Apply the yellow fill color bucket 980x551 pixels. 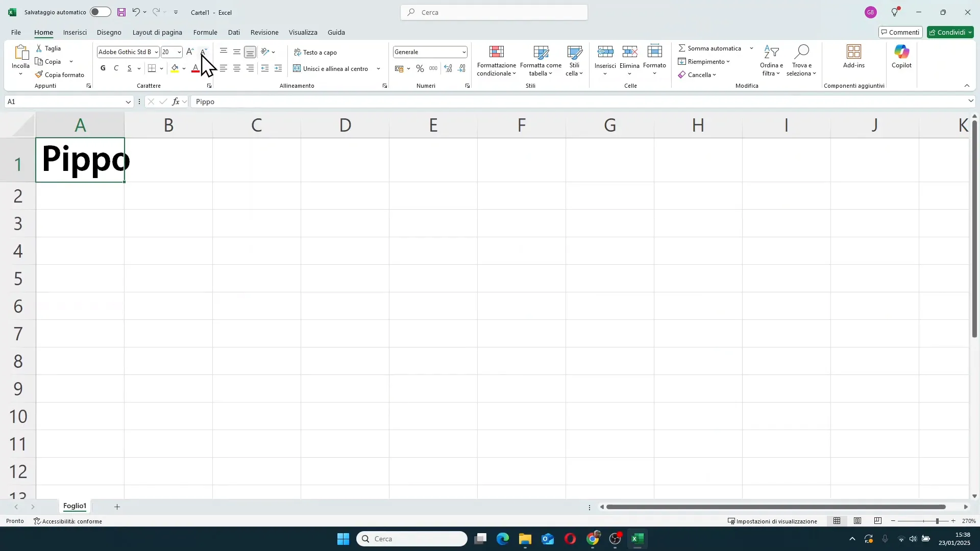[175, 68]
